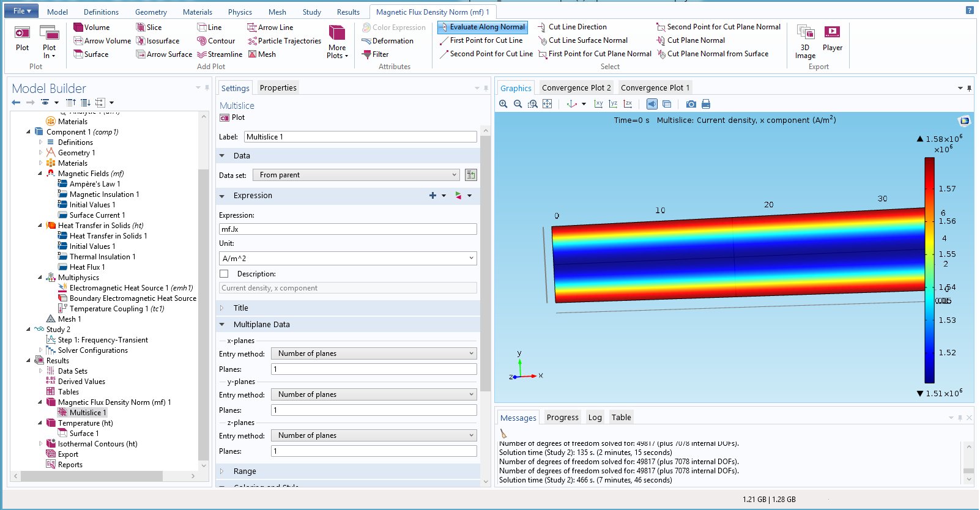Screen dimensions: 980x510
Task: Open the Player animation tool in the ribbon
Action: tap(832, 38)
